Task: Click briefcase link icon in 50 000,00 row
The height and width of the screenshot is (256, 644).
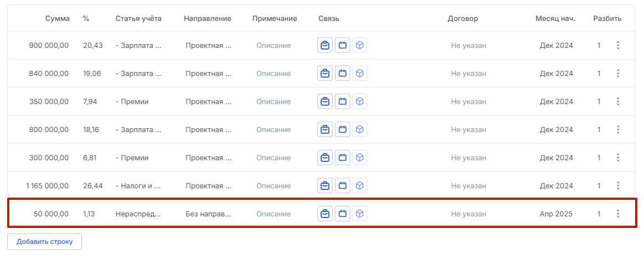Action: click(325, 214)
